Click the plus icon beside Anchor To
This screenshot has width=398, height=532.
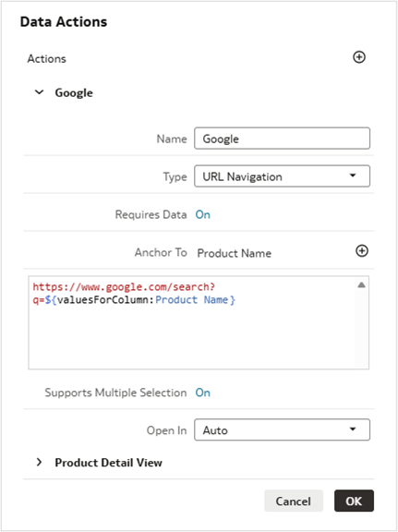tap(362, 251)
